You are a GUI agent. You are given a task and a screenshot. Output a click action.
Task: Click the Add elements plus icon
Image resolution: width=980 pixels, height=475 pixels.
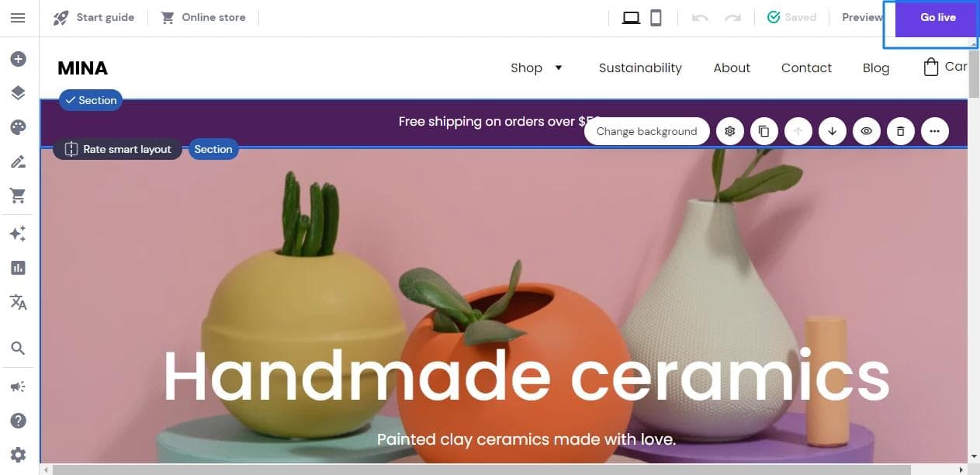coord(18,59)
